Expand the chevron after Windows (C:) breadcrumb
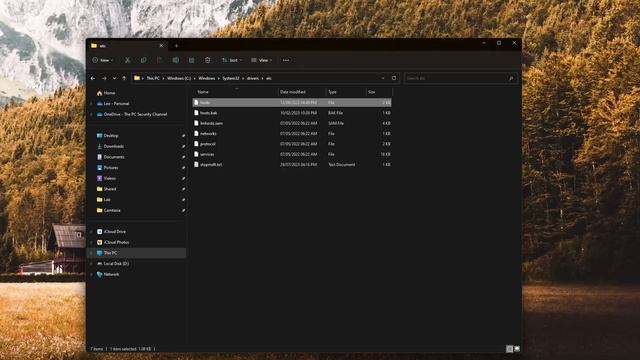 point(195,78)
